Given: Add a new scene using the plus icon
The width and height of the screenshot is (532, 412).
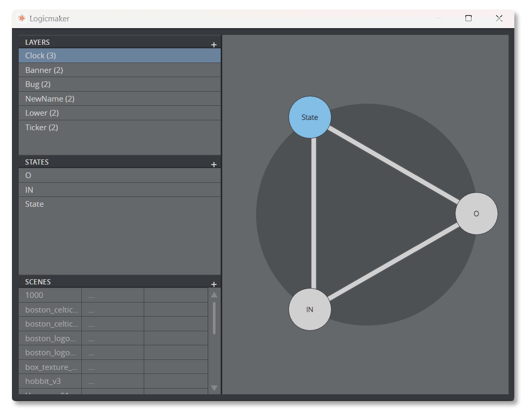Looking at the screenshot, I should point(213,284).
